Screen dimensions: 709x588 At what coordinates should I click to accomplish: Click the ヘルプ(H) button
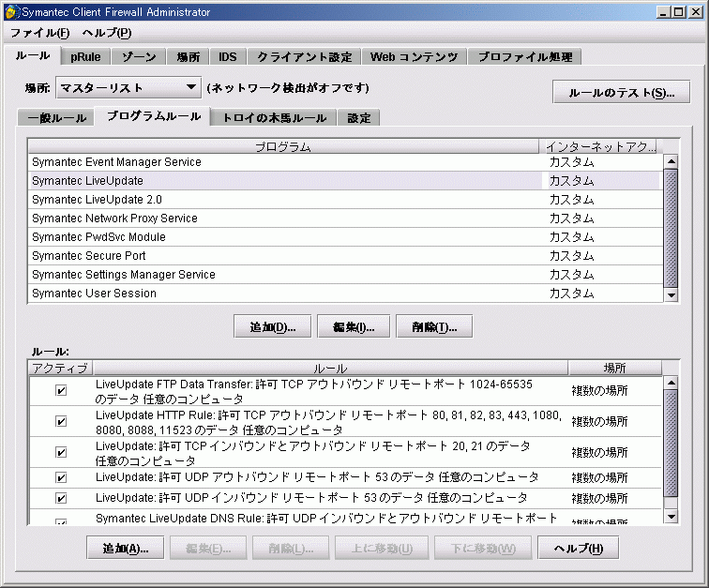pos(579,549)
